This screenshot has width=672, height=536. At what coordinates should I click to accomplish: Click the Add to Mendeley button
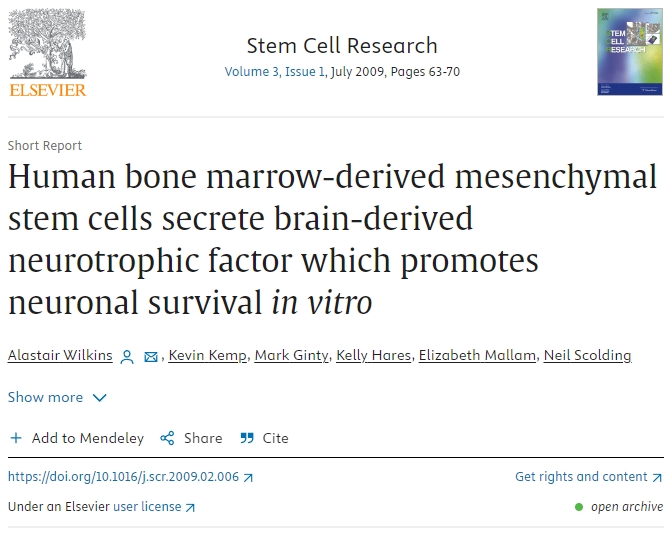(77, 438)
